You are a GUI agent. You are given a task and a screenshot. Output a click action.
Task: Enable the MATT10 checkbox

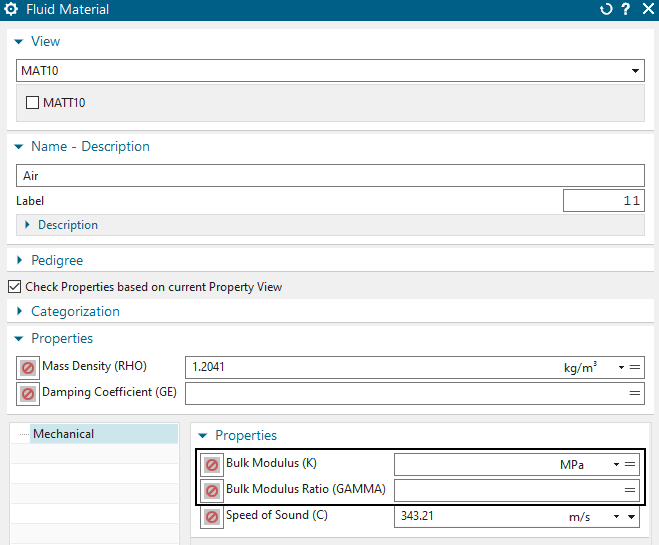point(32,102)
